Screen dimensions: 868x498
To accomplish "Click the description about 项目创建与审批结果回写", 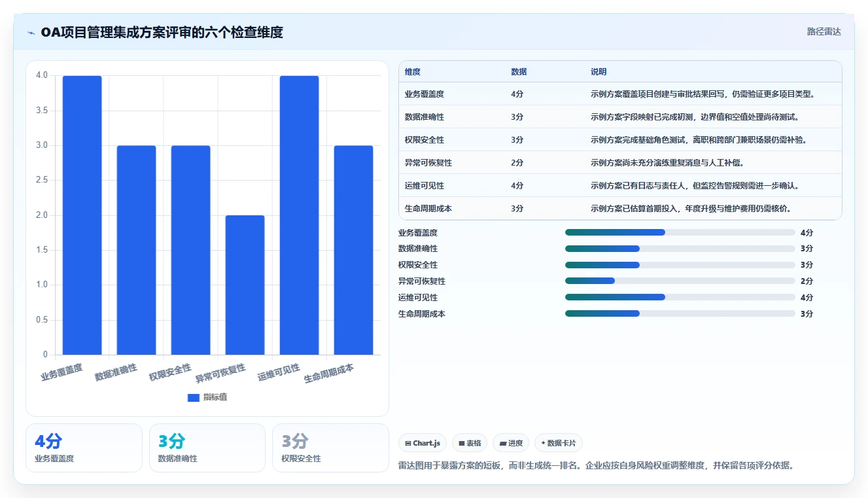I will click(703, 94).
